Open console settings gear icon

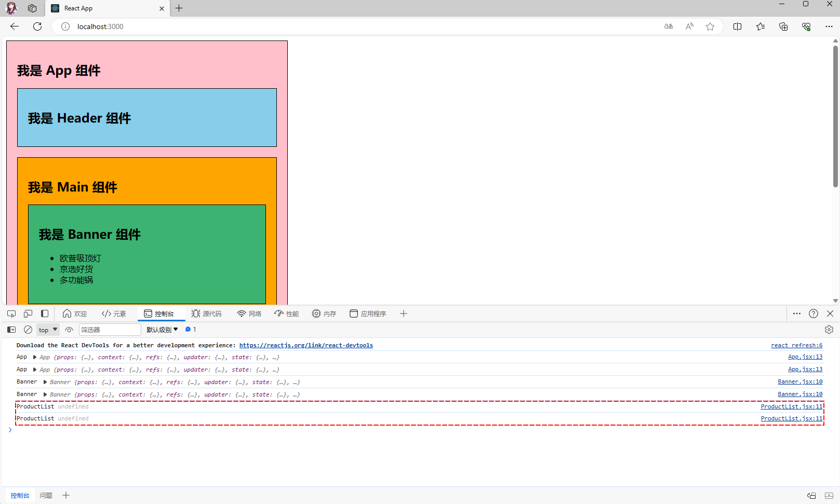point(829,330)
